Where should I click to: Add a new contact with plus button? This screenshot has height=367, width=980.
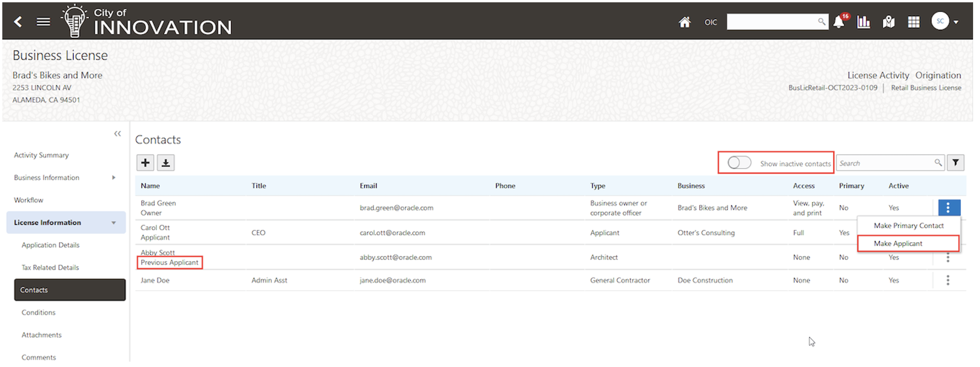point(145,163)
